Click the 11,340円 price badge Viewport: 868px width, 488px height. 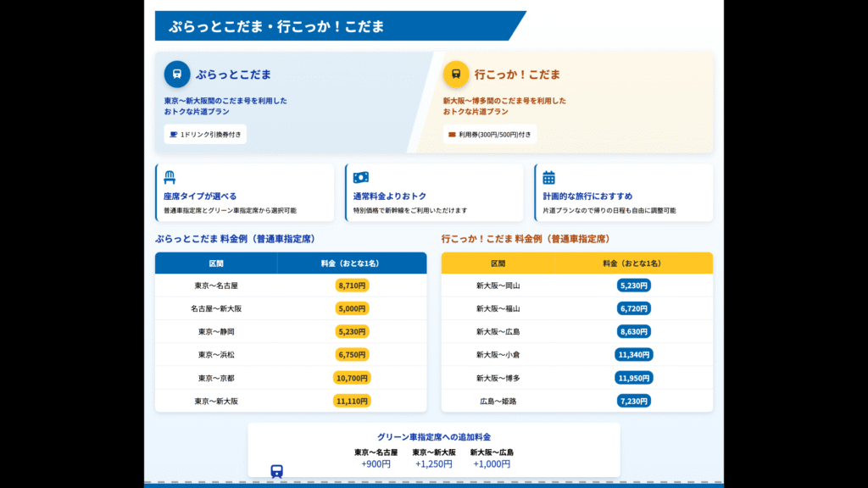point(634,355)
